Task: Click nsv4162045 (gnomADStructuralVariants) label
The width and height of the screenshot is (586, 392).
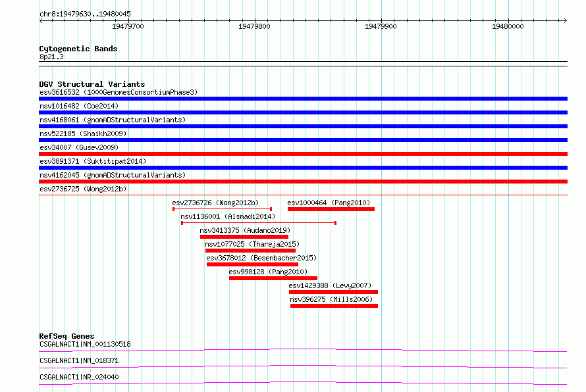Action: 113,175
